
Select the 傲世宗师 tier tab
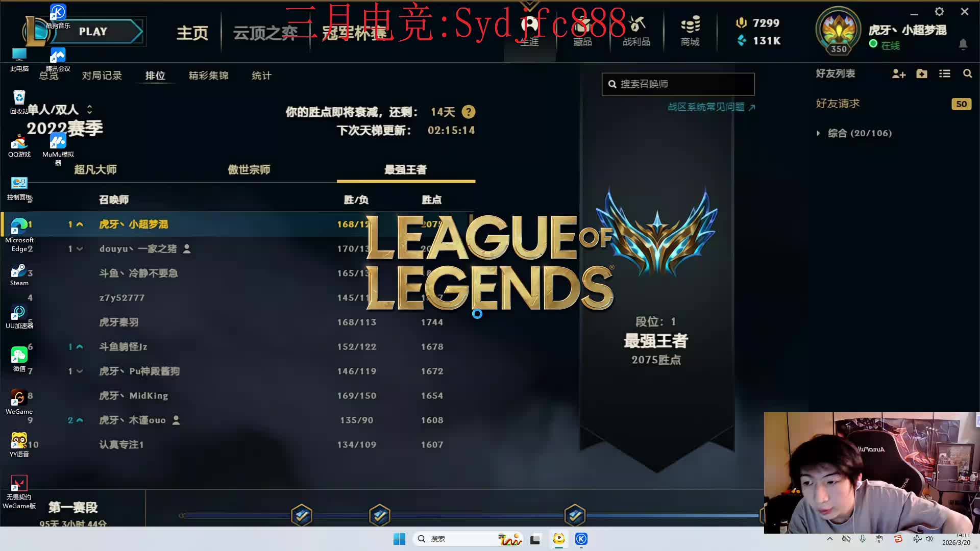tap(249, 169)
